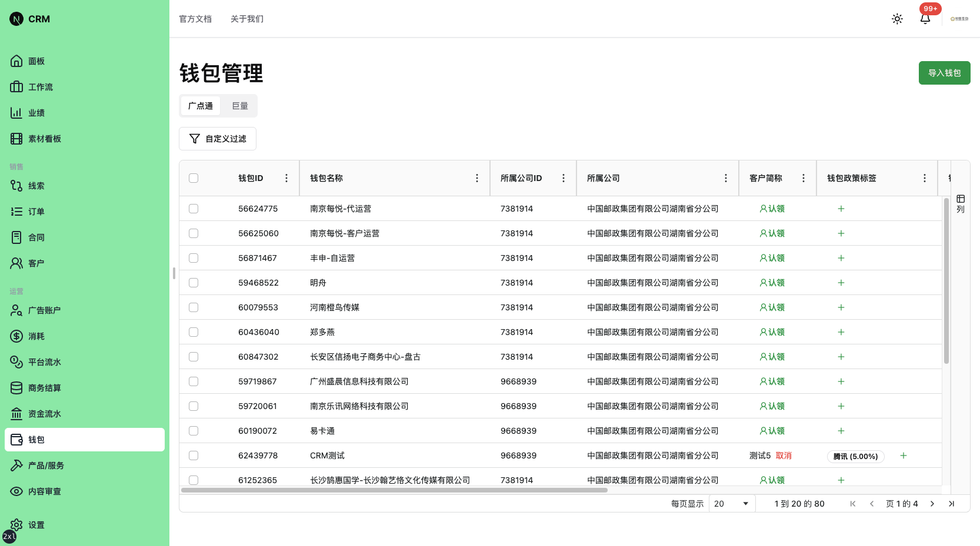The height and width of the screenshot is (546, 980).
Task: Open the 钱包名称 column options menu
Action: click(x=476, y=177)
